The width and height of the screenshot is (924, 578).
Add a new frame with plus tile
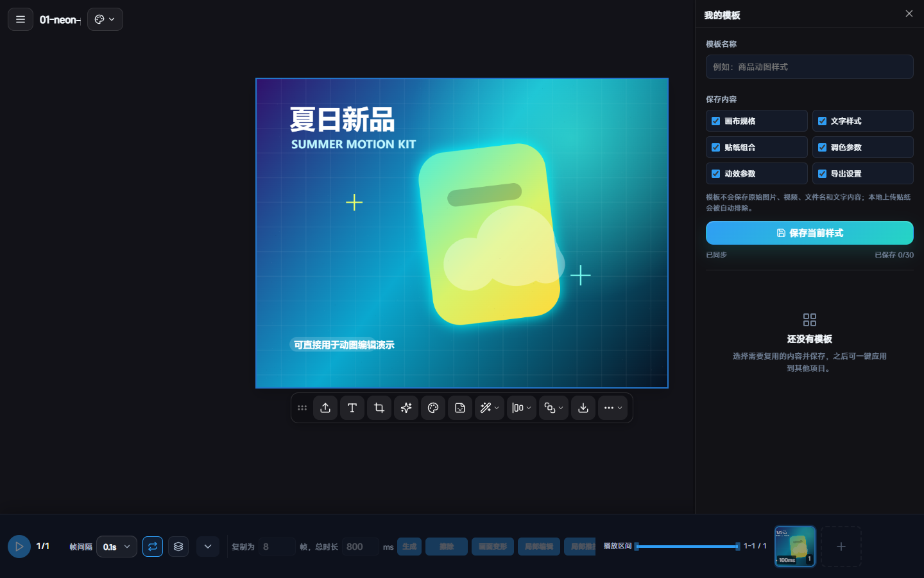click(x=841, y=547)
